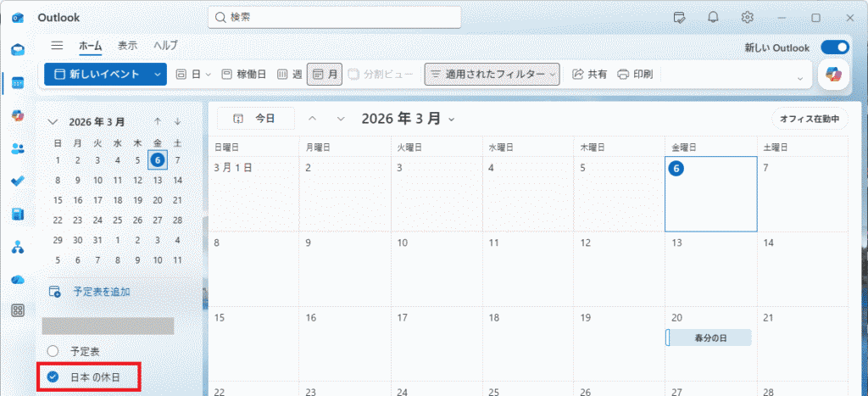Open OneDrive cloud icon in sidebar
This screenshot has width=868, height=396.
tap(18, 279)
